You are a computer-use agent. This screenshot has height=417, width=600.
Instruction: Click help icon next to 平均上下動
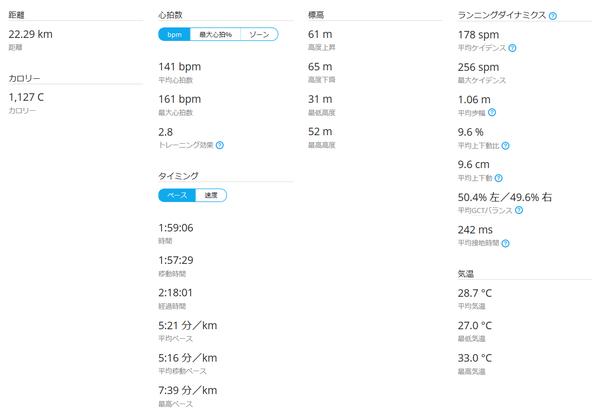click(x=499, y=178)
